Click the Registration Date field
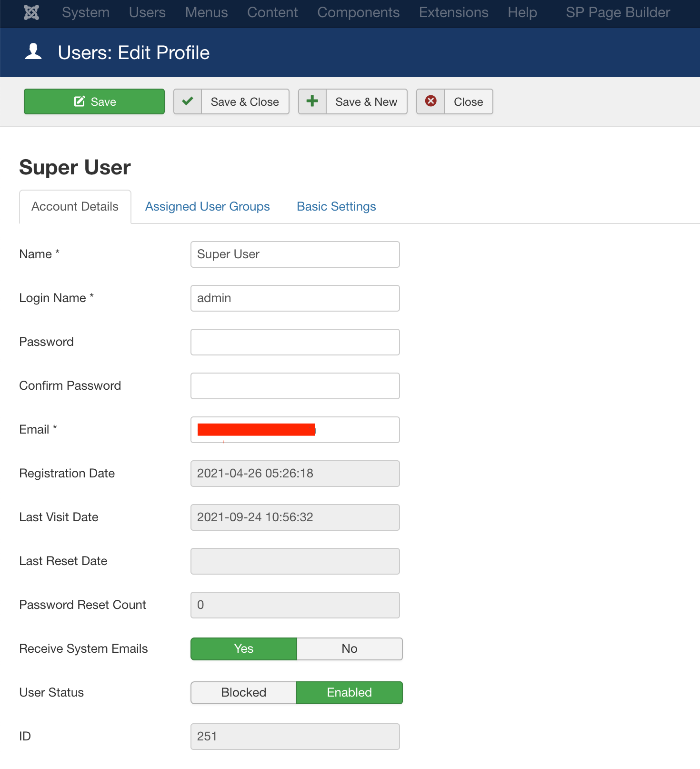 point(295,474)
